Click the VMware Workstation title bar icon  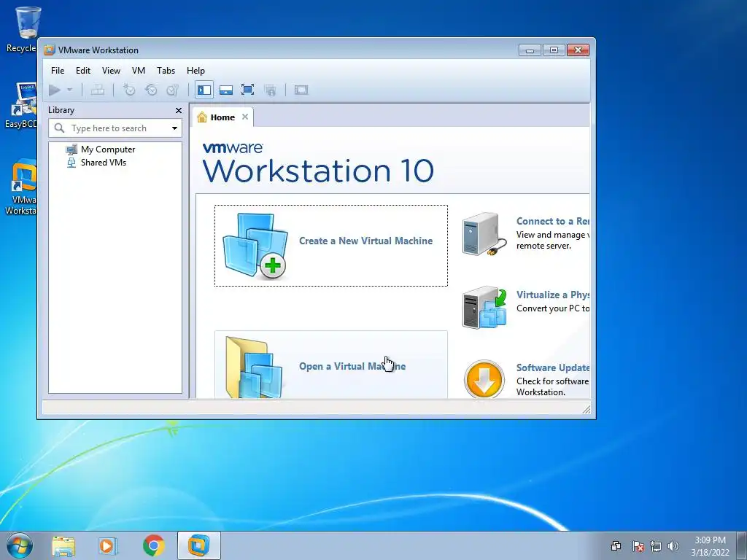49,50
